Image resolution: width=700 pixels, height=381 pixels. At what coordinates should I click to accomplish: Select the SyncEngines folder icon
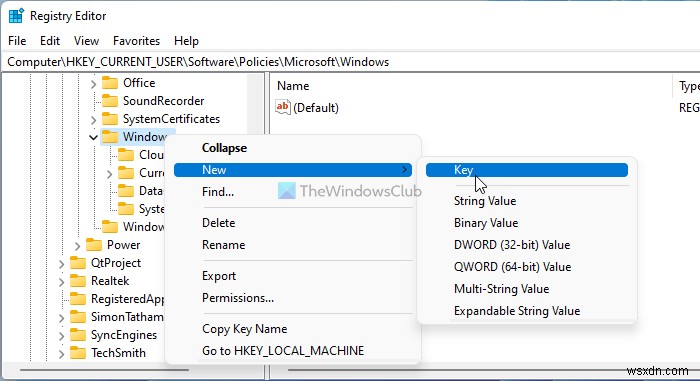coord(78,335)
